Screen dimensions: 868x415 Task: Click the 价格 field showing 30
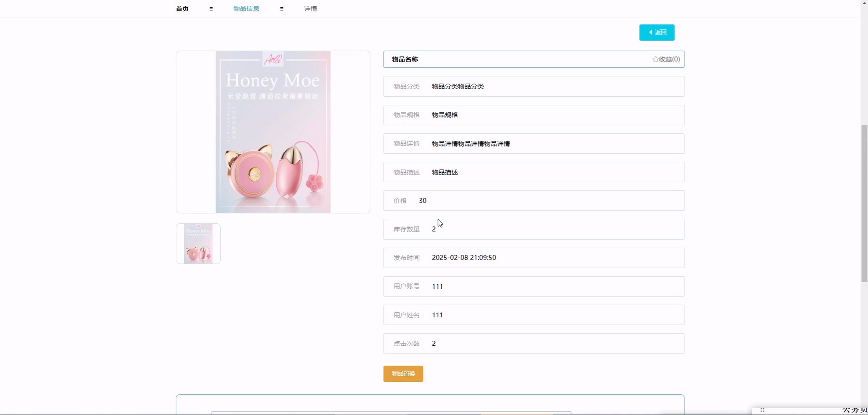pyautogui.click(x=422, y=201)
